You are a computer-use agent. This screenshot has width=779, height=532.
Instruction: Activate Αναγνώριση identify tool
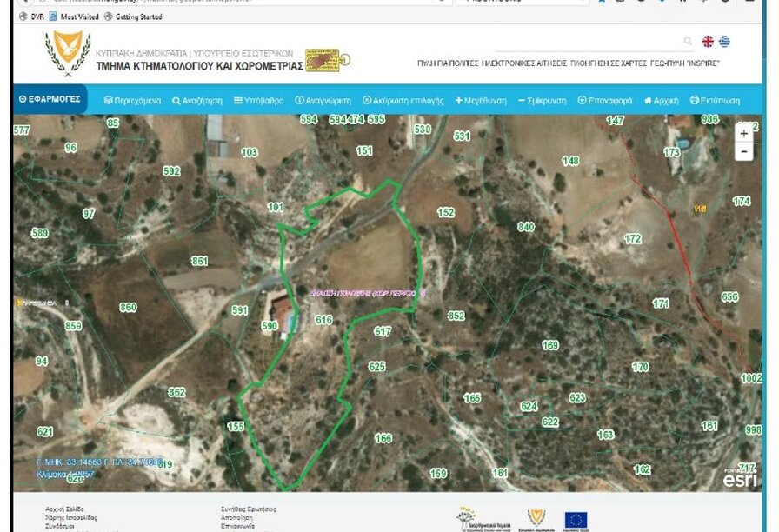pos(323,100)
